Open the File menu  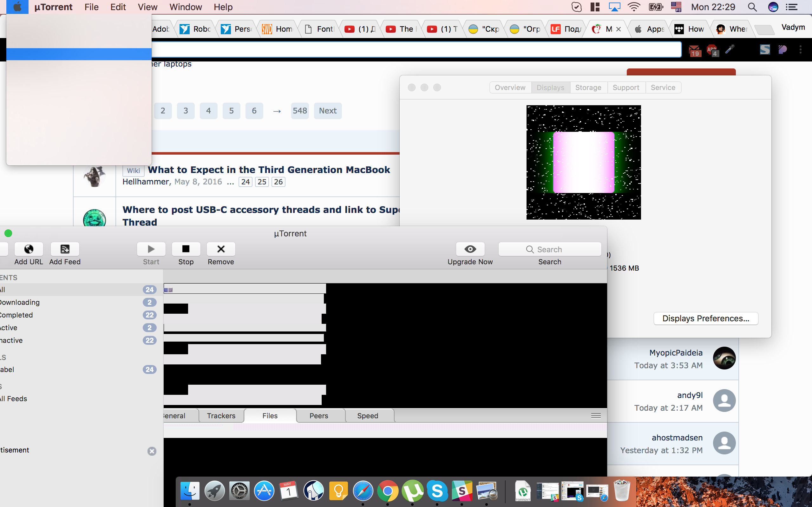click(x=91, y=7)
